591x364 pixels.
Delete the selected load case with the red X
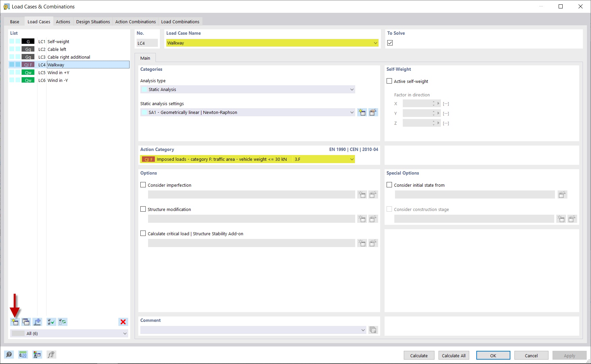click(x=123, y=322)
